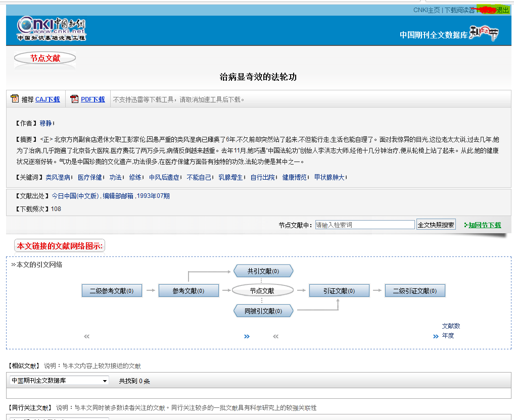The image size is (514, 420).
Task: Select the 节点文献 oval in the citation network
Action: tap(262, 290)
